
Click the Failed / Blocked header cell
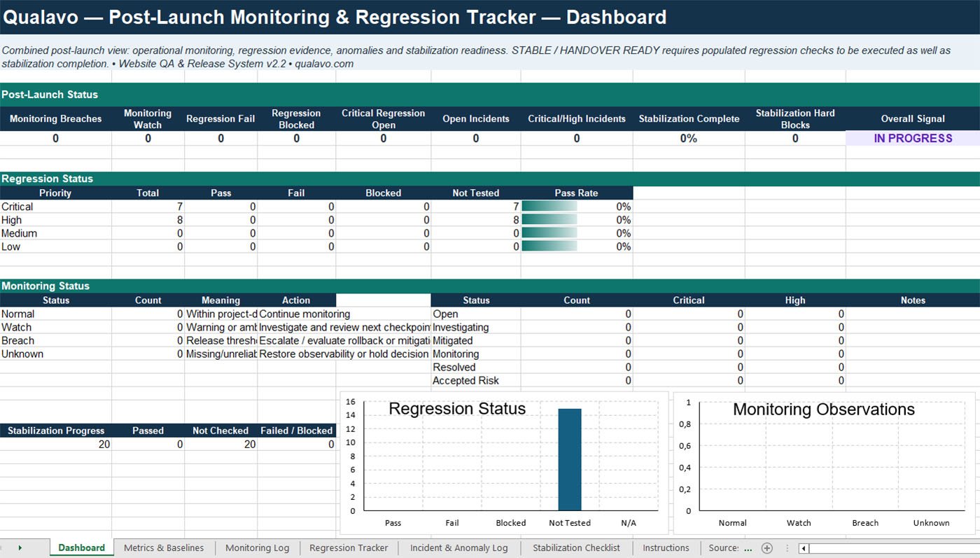297,431
